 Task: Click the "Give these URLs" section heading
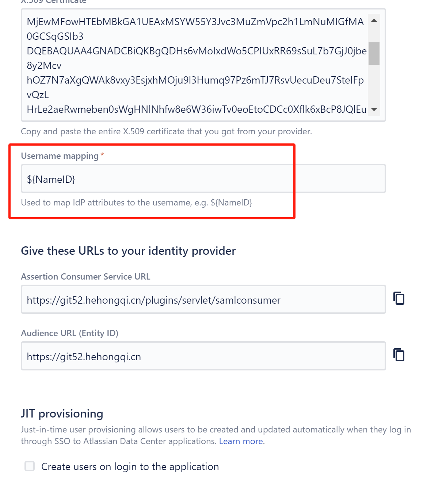(128, 251)
